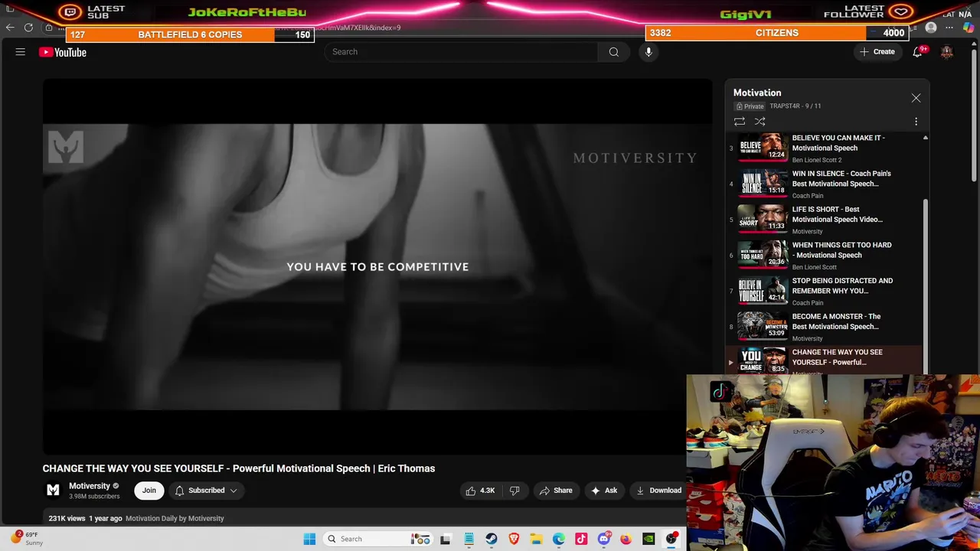Open Brave browser from the taskbar
Screen dimensions: 980x551
point(514,539)
